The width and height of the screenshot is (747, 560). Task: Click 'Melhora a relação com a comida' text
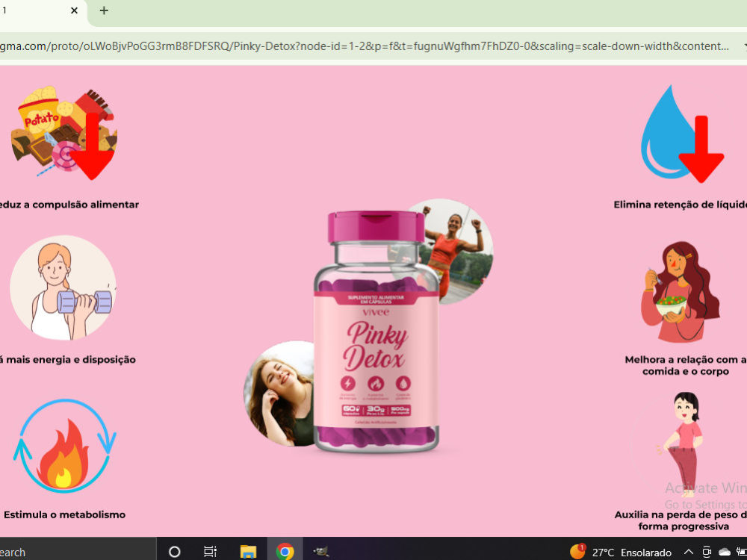686,365
